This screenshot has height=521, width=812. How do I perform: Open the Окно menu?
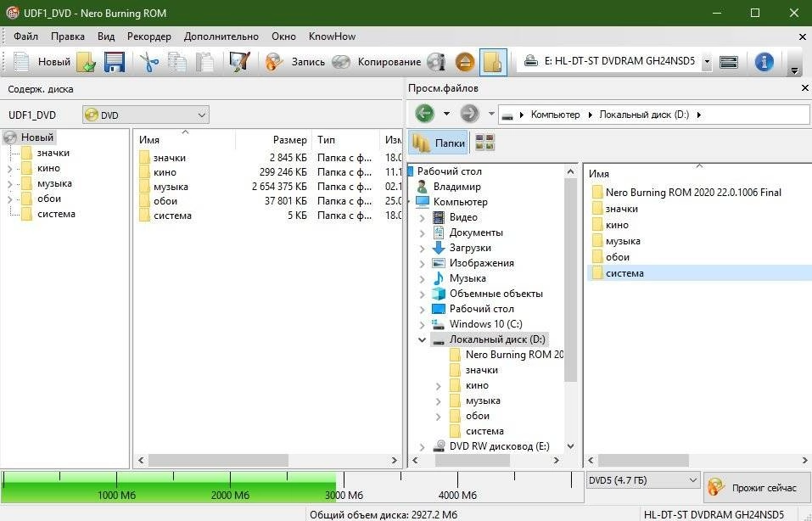tap(283, 36)
